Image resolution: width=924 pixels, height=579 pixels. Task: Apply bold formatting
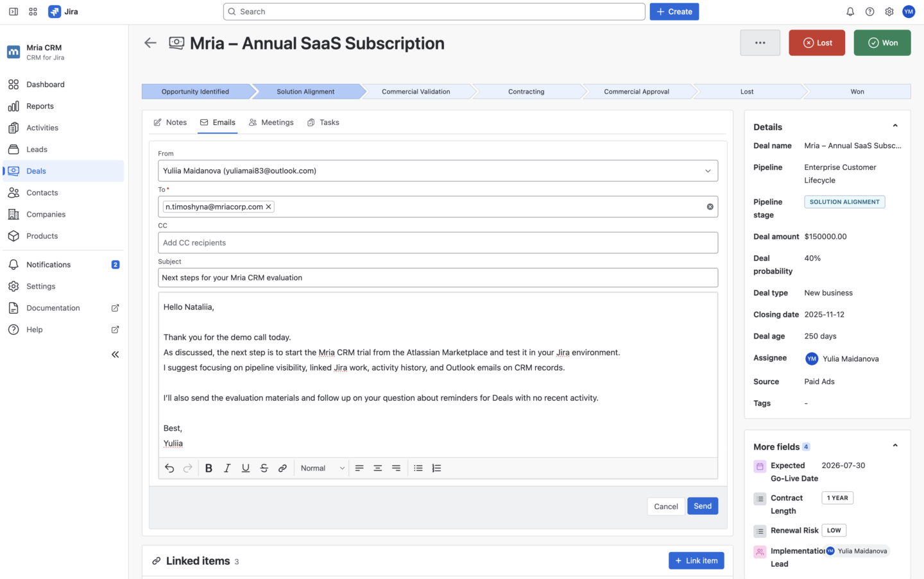(x=209, y=468)
